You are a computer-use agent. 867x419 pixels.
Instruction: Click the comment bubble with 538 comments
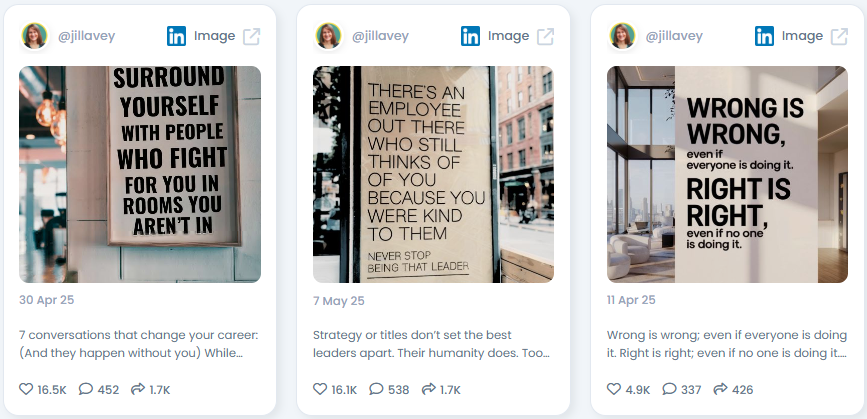(376, 389)
